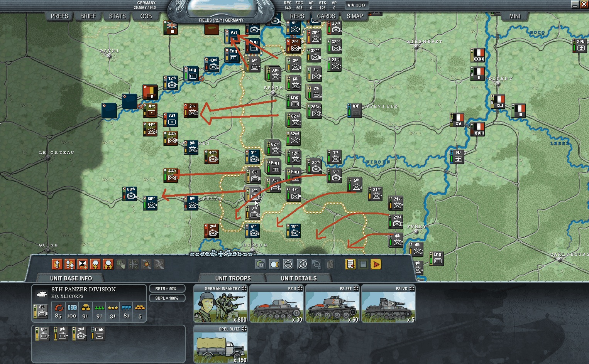The image size is (589, 364).
Task: Switch to the UNIT BASE INFO tab
Action: [x=71, y=278]
